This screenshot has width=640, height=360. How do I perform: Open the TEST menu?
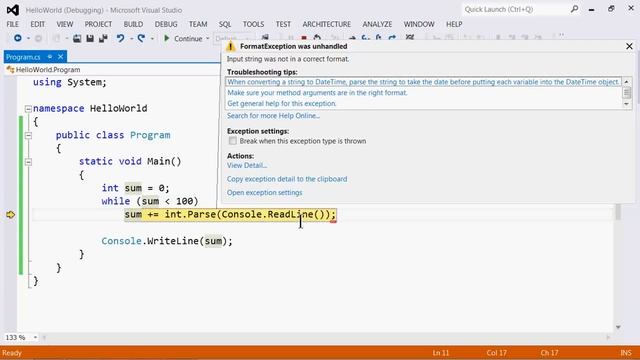tap(283, 24)
